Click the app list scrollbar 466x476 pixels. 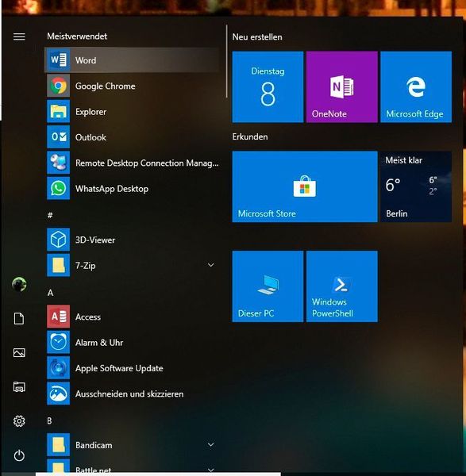(x=226, y=62)
